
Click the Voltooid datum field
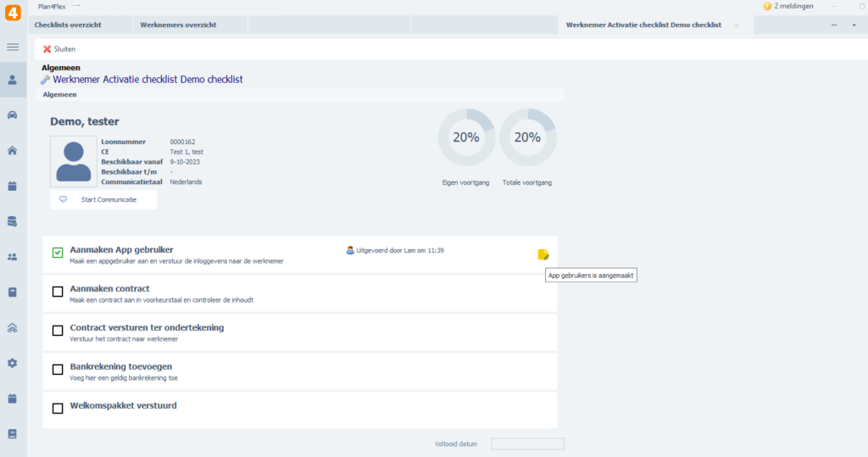[x=527, y=443]
